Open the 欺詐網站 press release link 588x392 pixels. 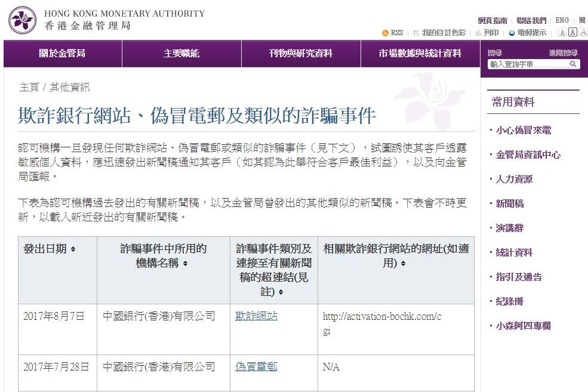(256, 316)
